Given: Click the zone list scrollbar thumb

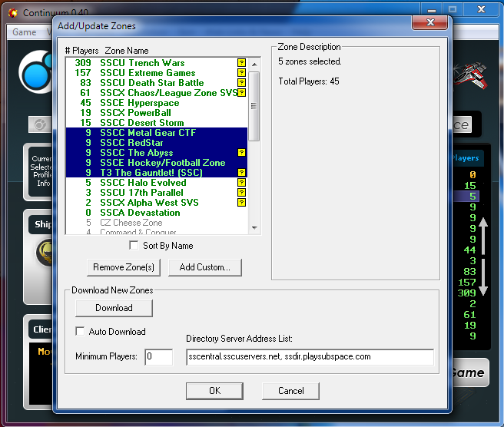Looking at the screenshot, I should tap(254, 106).
